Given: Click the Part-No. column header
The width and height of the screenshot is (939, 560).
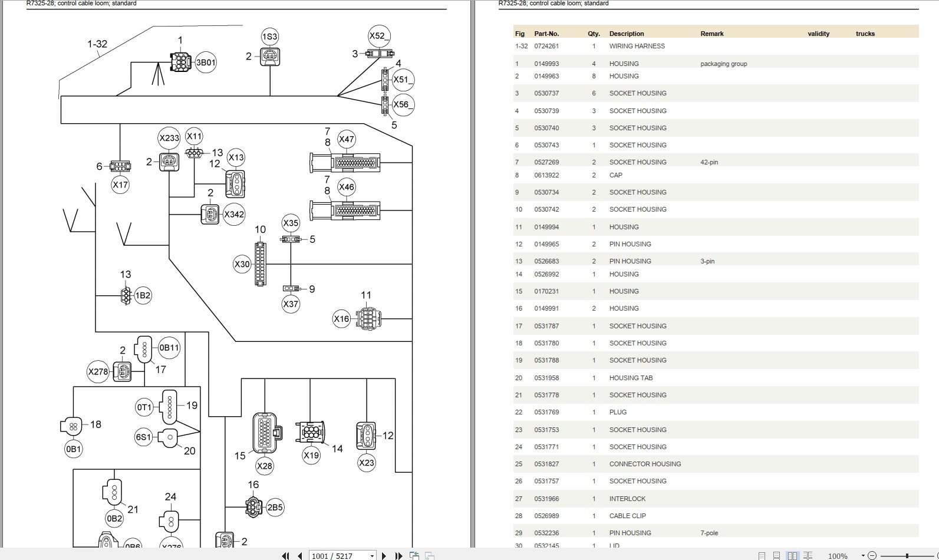Looking at the screenshot, I should coord(546,34).
